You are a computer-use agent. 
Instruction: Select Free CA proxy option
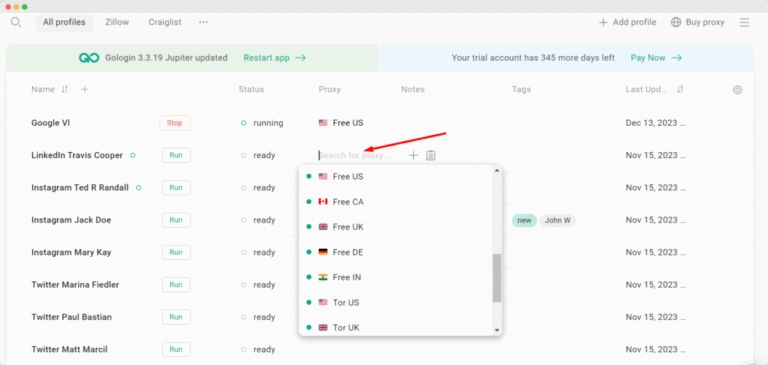click(x=396, y=202)
